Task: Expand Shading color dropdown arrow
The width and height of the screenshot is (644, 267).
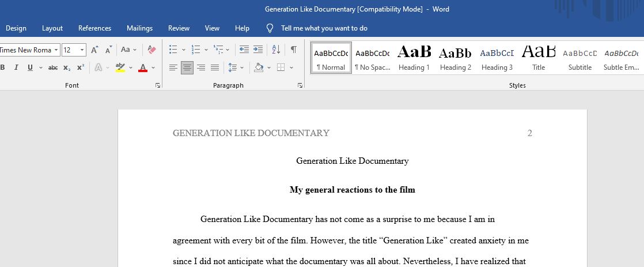Action: point(269,67)
